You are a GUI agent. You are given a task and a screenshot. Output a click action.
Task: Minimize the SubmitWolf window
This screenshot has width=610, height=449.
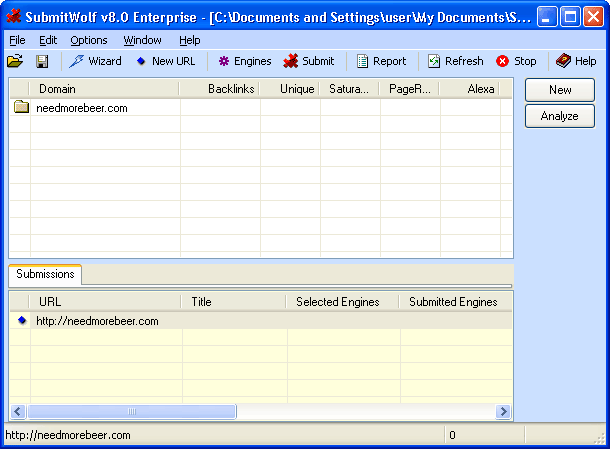547,17
